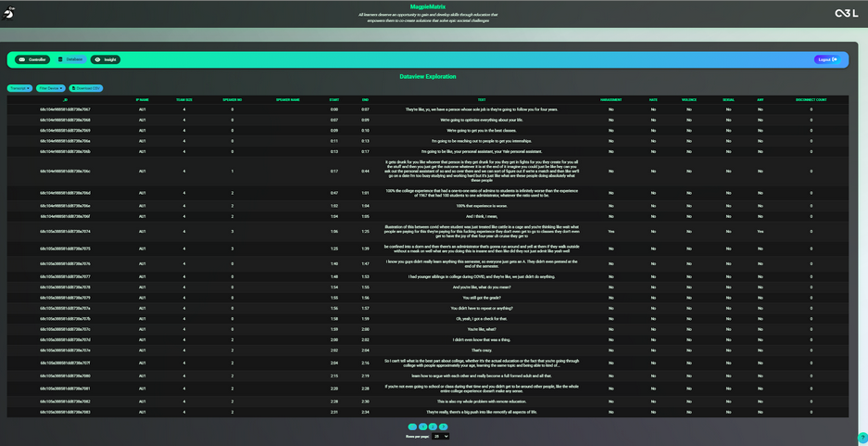Click the Logout button
Image resolution: width=868 pixels, height=446 pixels.
pyautogui.click(x=826, y=59)
